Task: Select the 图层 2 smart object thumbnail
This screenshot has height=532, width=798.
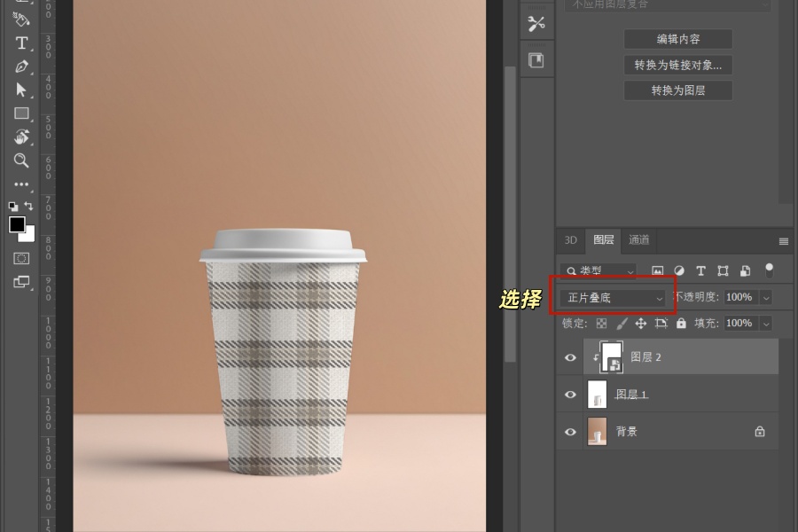Action: tap(611, 356)
